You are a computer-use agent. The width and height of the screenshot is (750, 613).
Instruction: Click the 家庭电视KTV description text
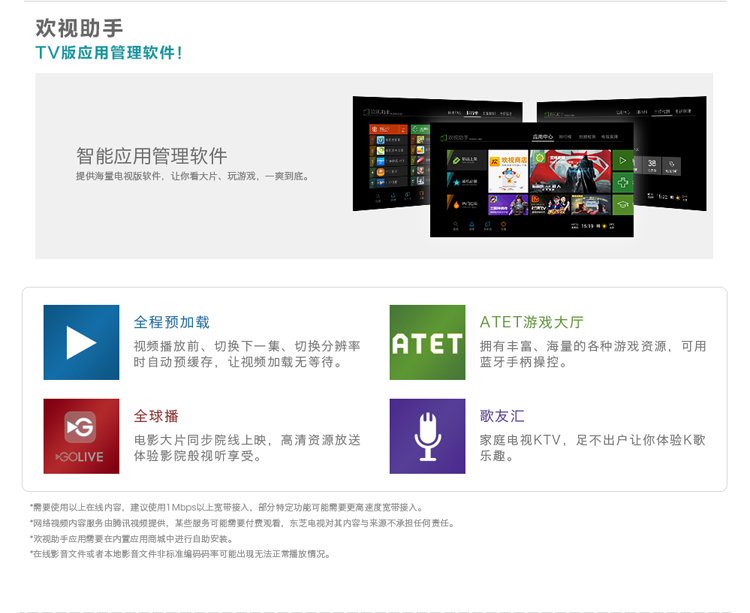593,448
